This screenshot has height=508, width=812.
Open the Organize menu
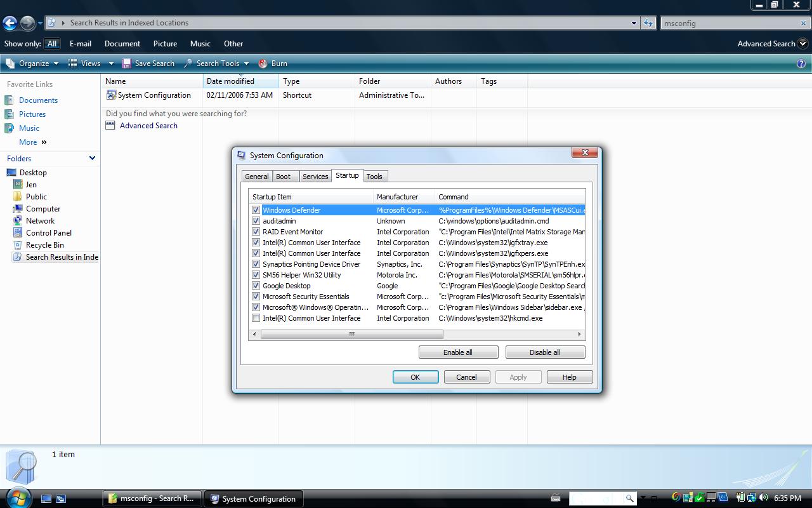32,63
